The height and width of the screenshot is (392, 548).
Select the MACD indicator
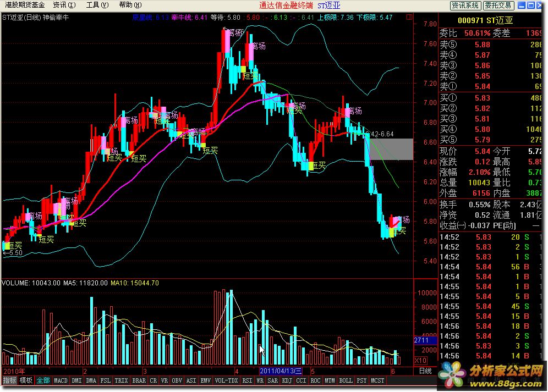(x=61, y=380)
